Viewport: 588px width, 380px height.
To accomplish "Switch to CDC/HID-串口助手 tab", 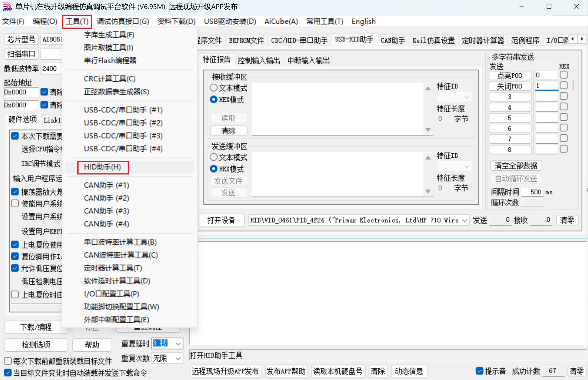I will point(299,40).
